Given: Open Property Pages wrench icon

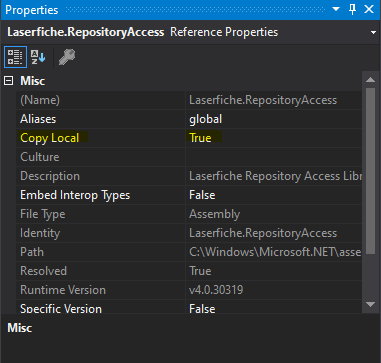Looking at the screenshot, I should [67, 57].
